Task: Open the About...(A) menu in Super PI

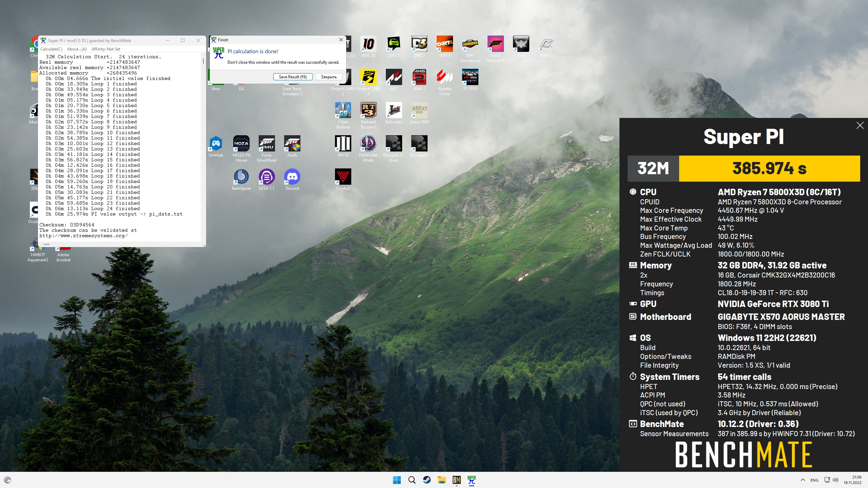Action: pyautogui.click(x=77, y=49)
